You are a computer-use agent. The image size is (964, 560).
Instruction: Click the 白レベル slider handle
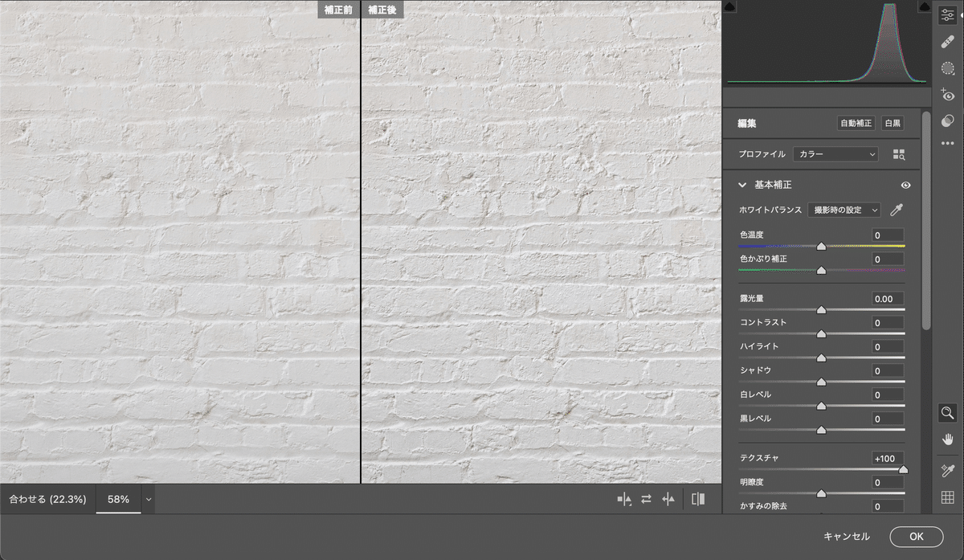pyautogui.click(x=821, y=406)
